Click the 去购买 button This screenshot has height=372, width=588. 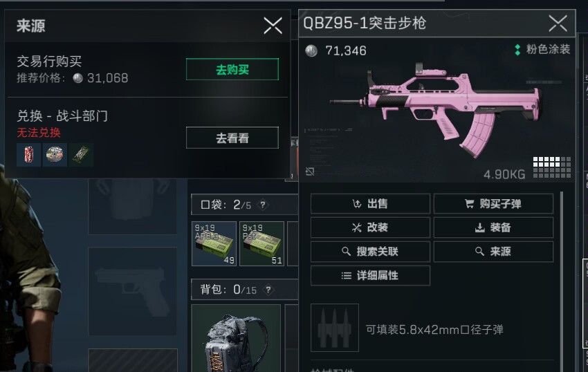(232, 69)
